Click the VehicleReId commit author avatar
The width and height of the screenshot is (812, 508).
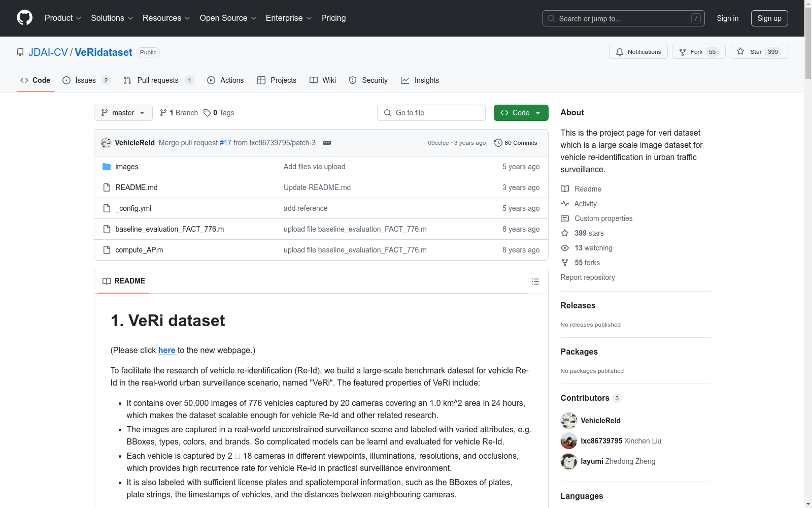pos(106,143)
